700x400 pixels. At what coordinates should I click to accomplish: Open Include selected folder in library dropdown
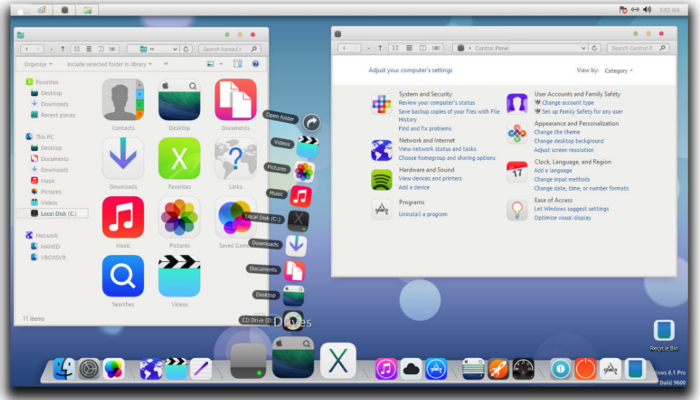tap(109, 64)
